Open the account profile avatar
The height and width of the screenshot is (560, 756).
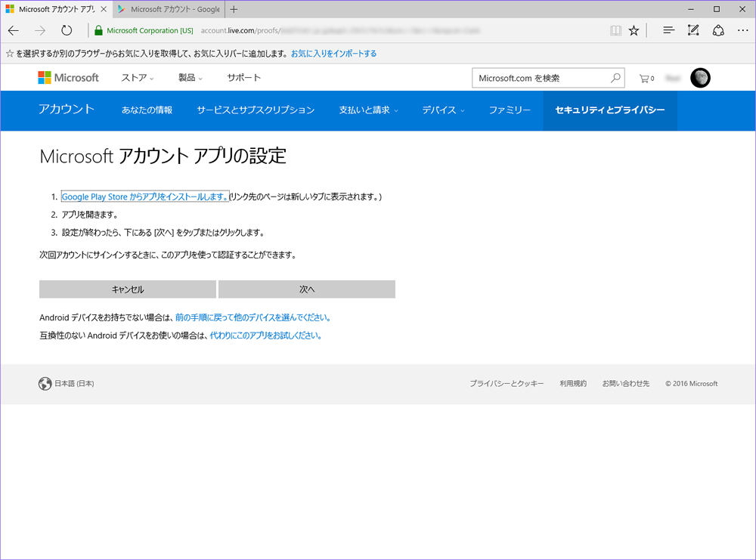(700, 78)
